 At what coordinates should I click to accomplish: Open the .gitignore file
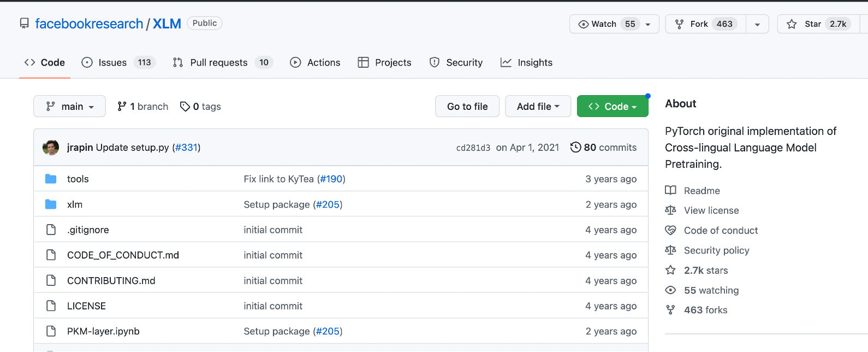[x=88, y=230]
